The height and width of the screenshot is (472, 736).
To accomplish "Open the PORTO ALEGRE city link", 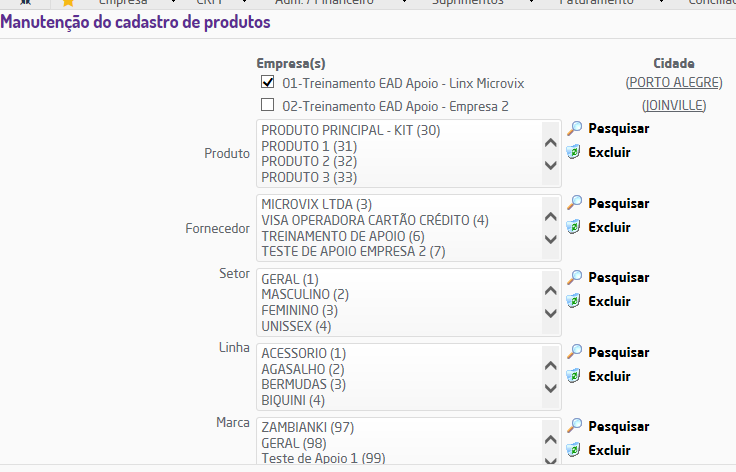I will [674, 83].
